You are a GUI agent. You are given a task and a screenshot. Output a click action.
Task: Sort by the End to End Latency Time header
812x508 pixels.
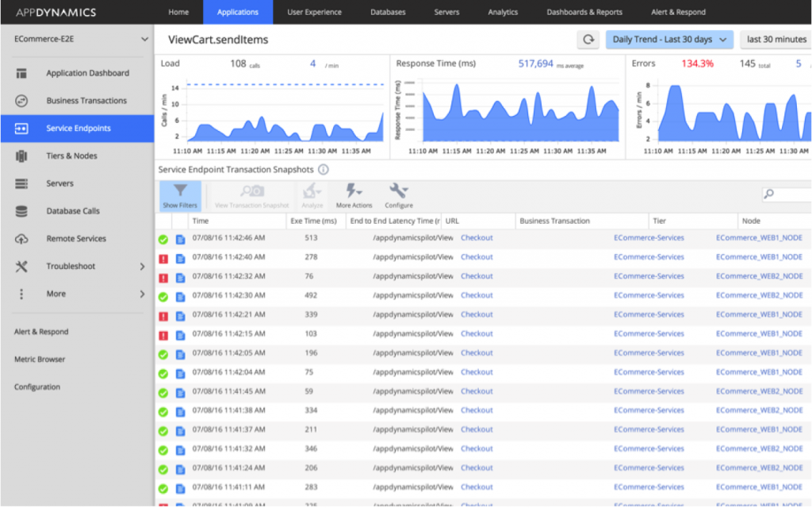click(393, 221)
